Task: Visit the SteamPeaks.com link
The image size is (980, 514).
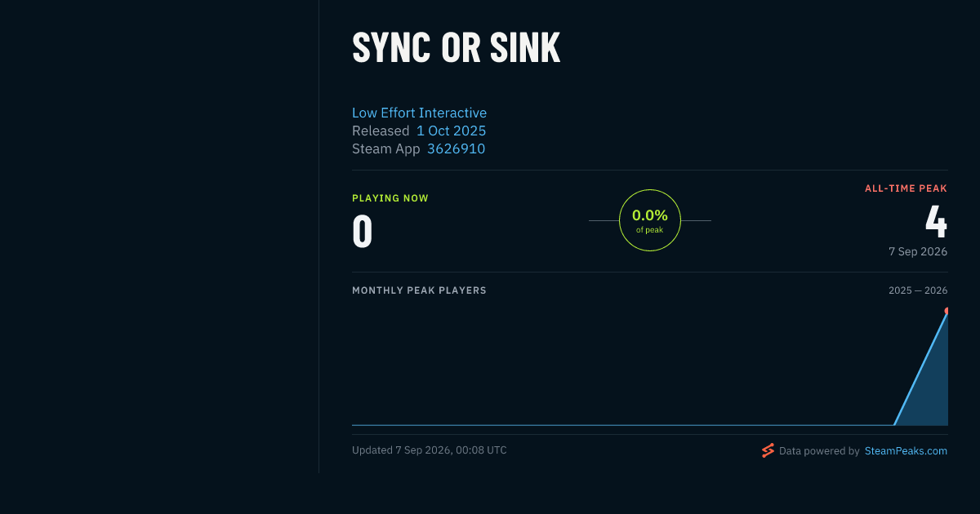Action: point(906,450)
